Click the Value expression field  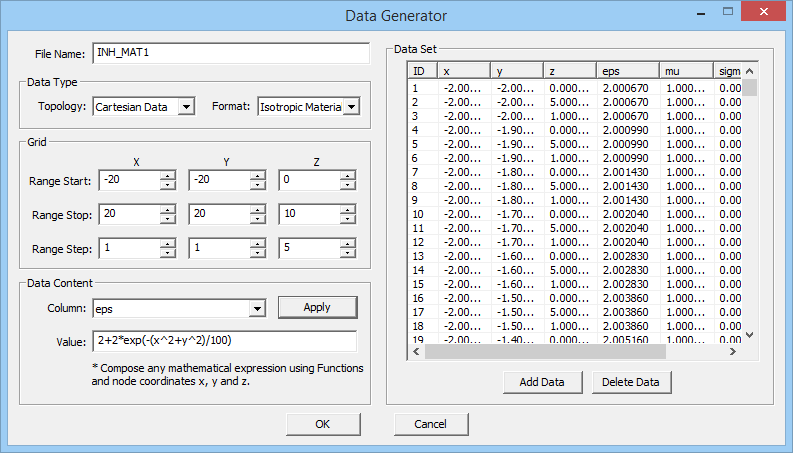point(224,342)
